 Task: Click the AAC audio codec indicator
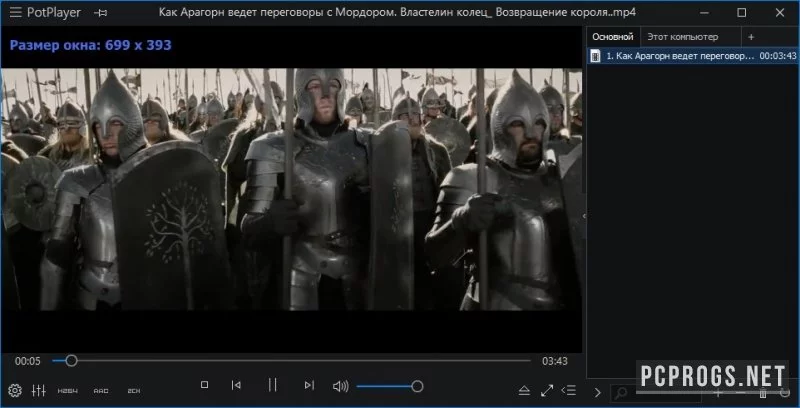pyautogui.click(x=101, y=391)
